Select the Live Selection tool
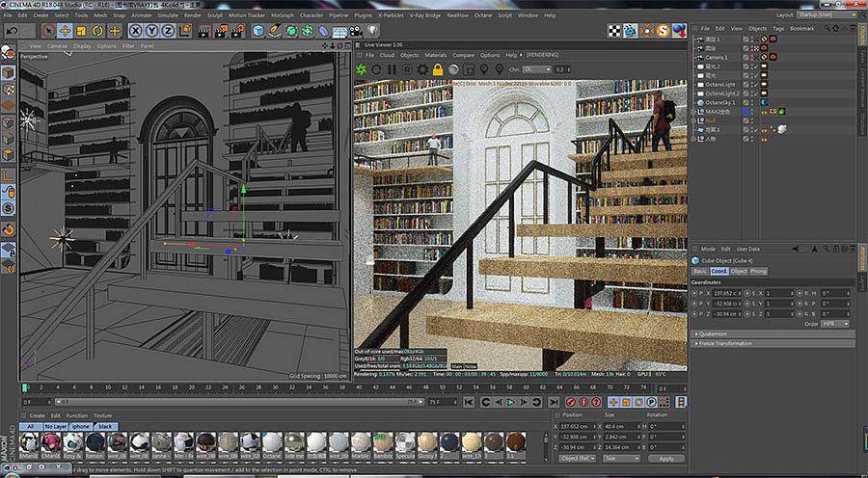This screenshot has width=868, height=478. 49,31
